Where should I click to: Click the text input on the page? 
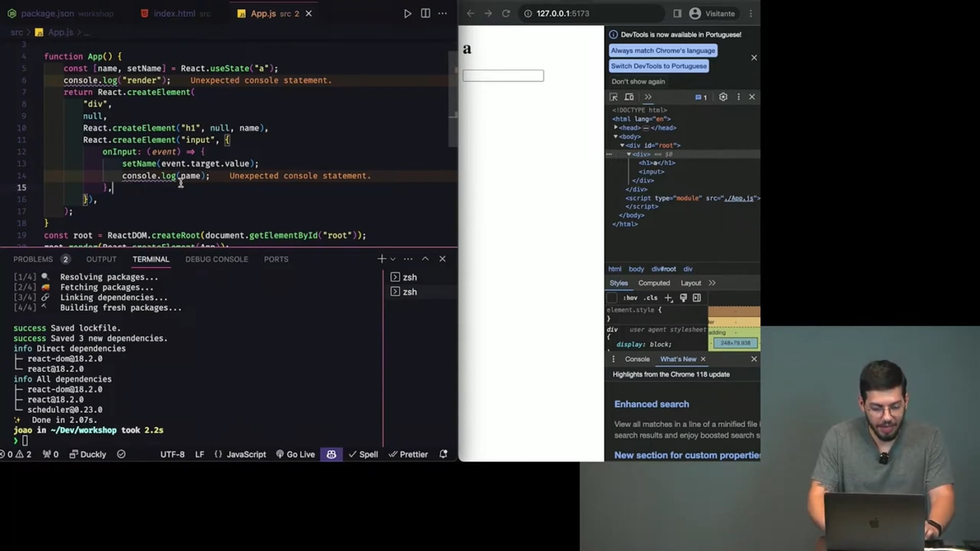tap(503, 76)
